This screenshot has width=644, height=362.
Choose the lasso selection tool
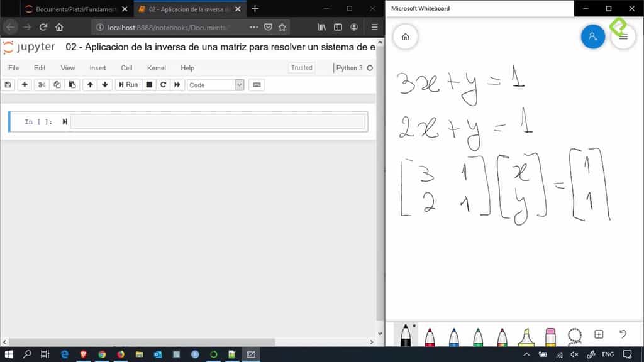click(575, 335)
